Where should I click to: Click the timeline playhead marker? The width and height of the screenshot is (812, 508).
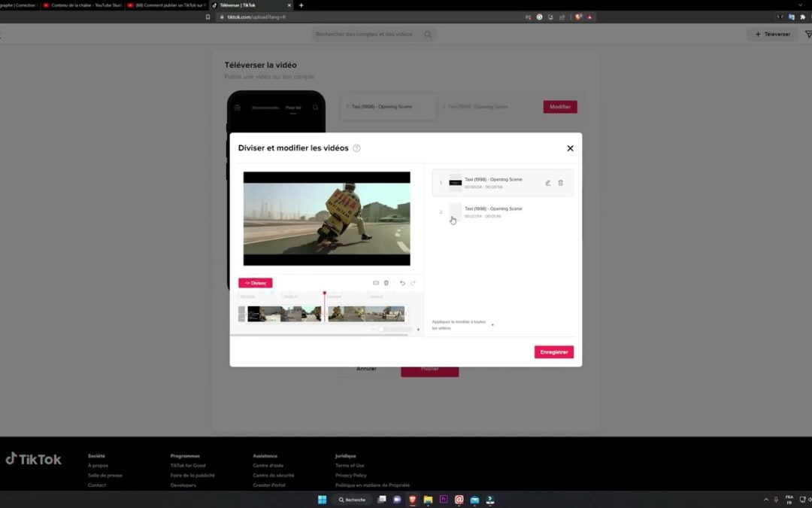pos(325,294)
